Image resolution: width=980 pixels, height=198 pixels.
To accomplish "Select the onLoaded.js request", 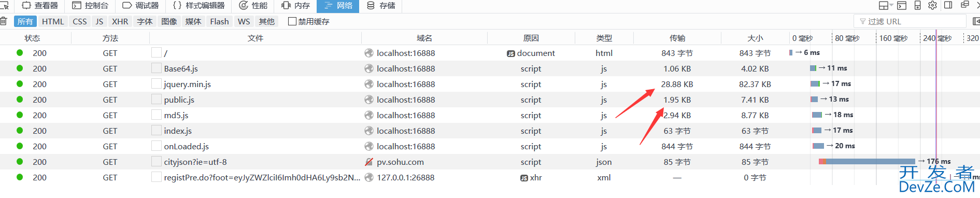I will pos(490,146).
